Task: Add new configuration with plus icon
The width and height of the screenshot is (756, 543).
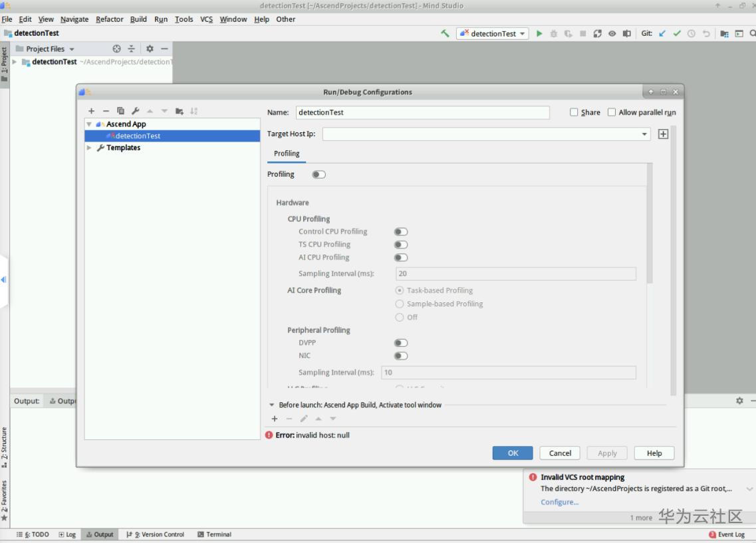Action: [x=92, y=111]
